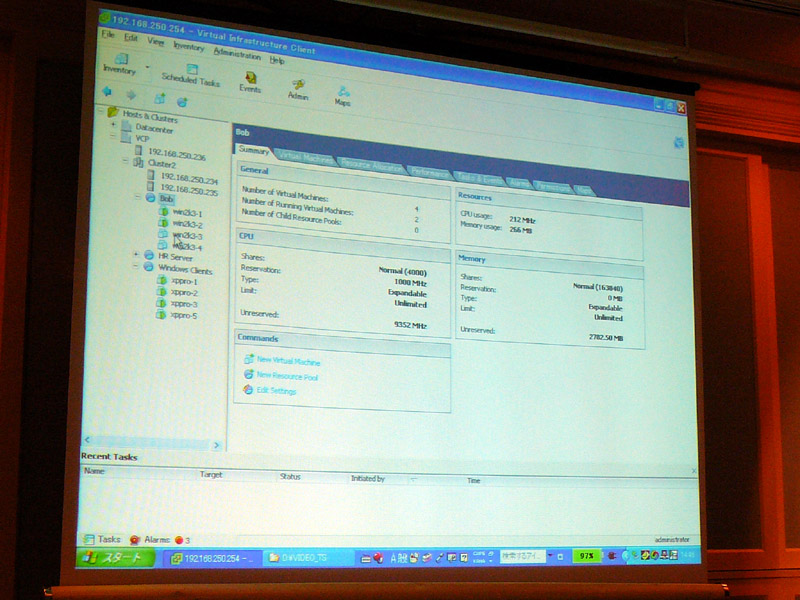Switch to the Summary tab
The height and width of the screenshot is (600, 800).
coord(254,150)
